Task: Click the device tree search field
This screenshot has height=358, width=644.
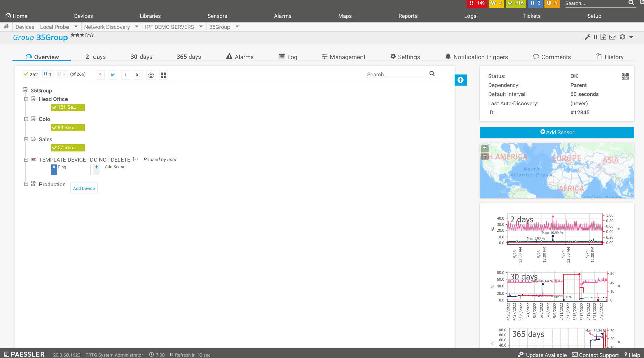Action: click(x=397, y=74)
